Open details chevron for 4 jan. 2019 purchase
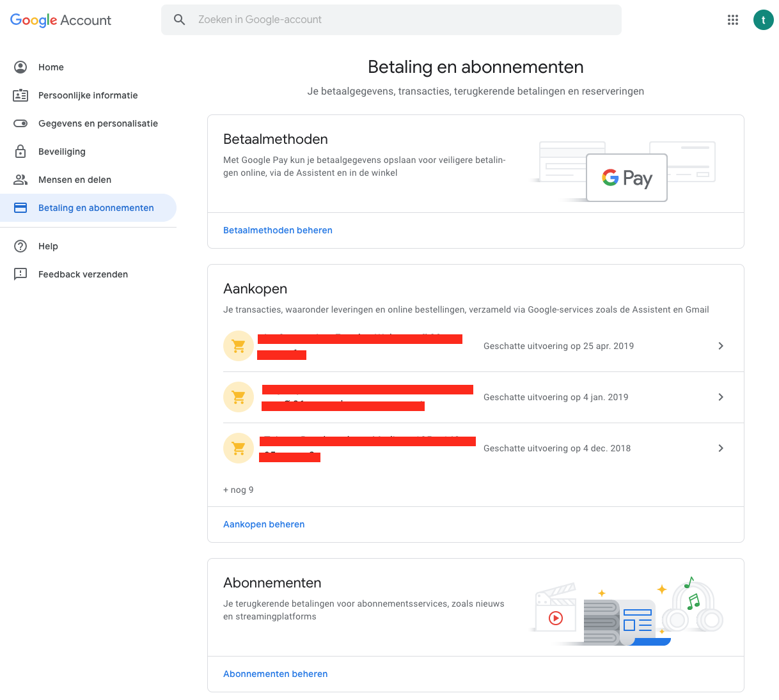The width and height of the screenshot is (779, 700). coord(721,397)
